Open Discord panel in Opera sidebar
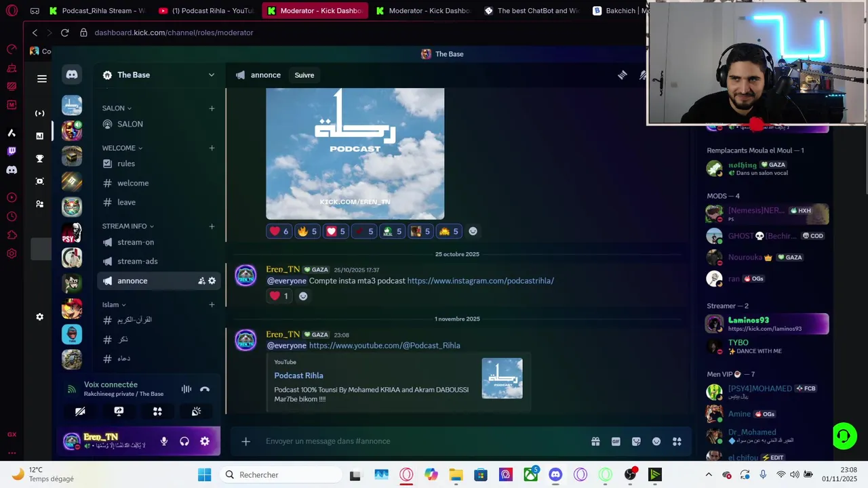 pos(12,170)
